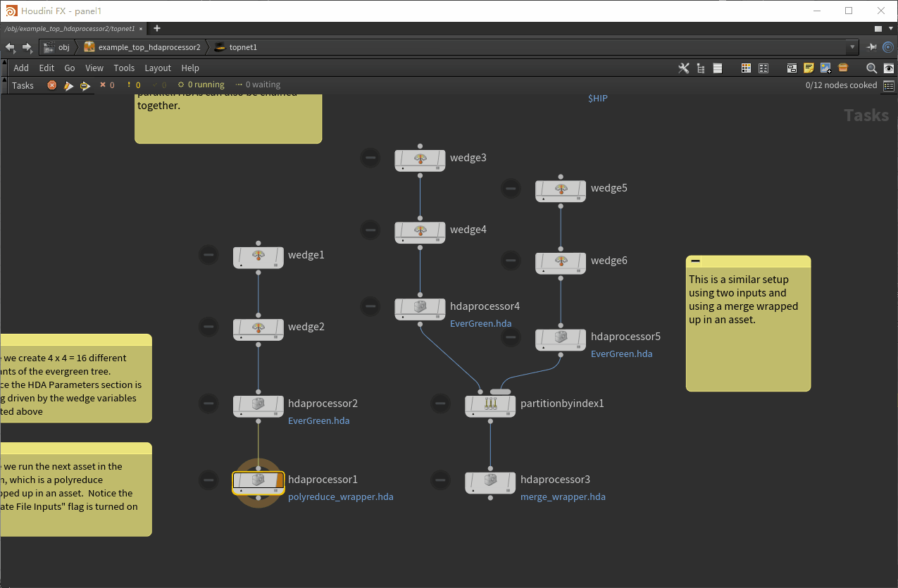Click the cancel cooking stop icon
Image resolution: width=898 pixels, height=588 pixels.
[x=51, y=85]
